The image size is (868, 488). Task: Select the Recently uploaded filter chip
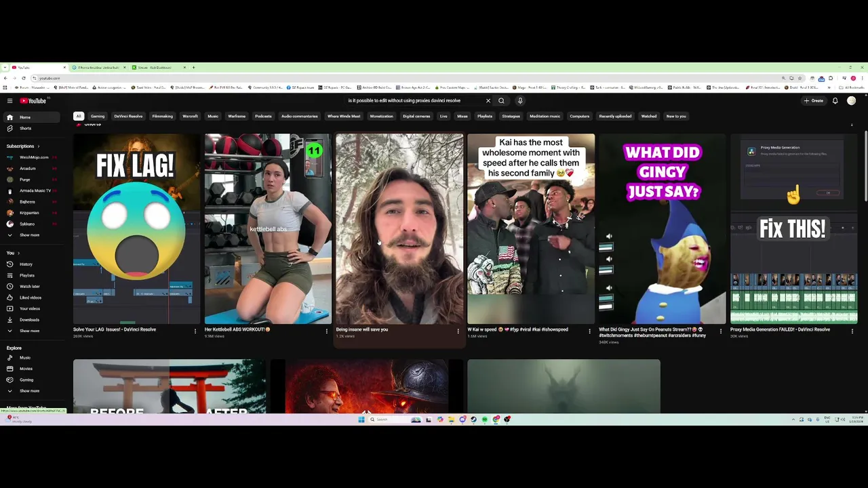coord(615,116)
